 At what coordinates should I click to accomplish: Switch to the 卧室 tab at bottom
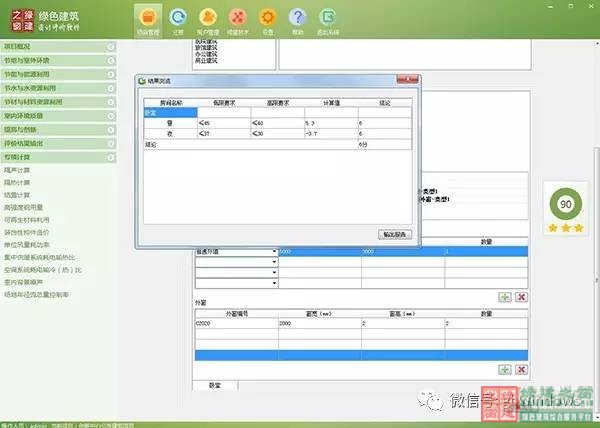point(215,385)
